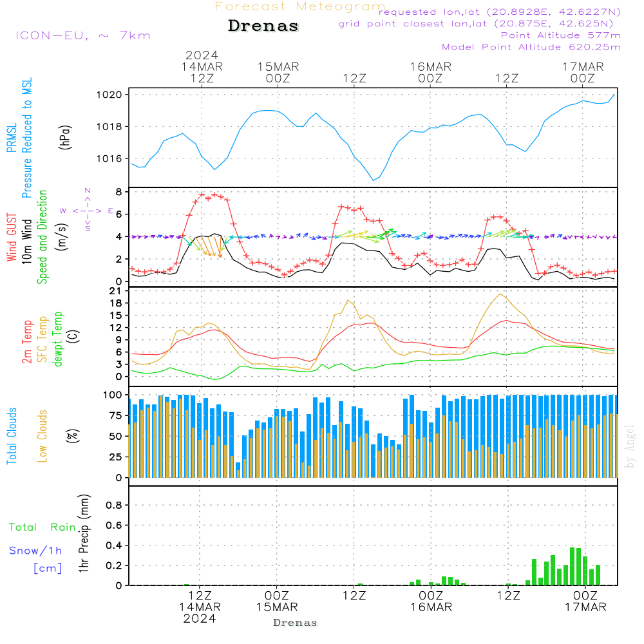Click the (m/s) unit label
This screenshot has height=644, width=644.
(x=62, y=237)
